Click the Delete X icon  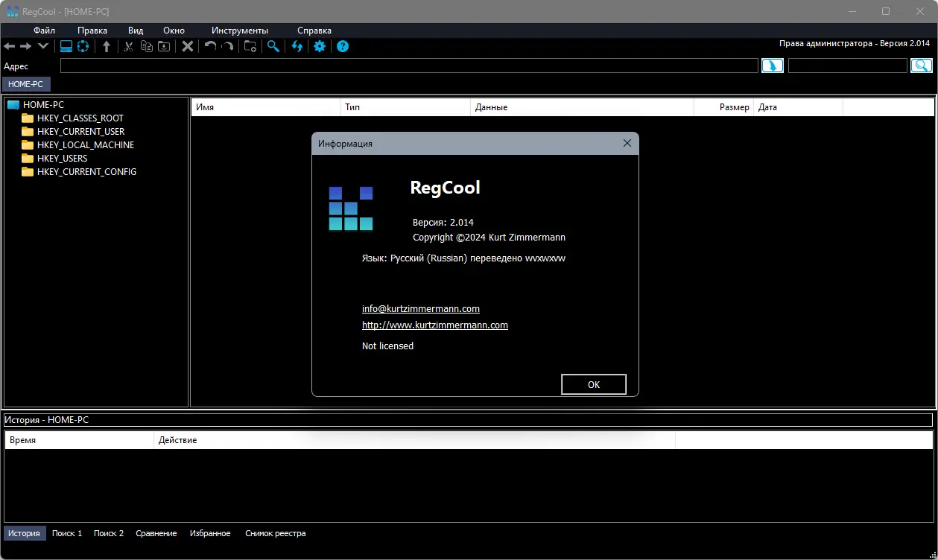188,46
